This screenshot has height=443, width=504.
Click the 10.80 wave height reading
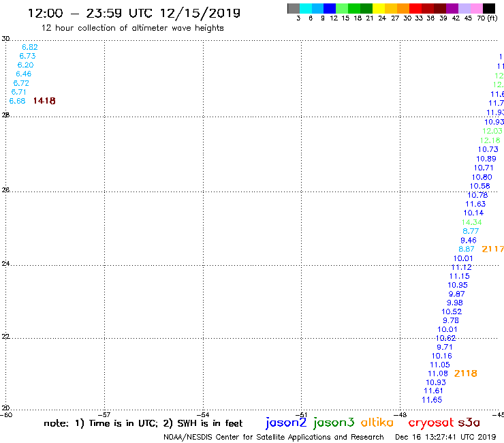482,177
